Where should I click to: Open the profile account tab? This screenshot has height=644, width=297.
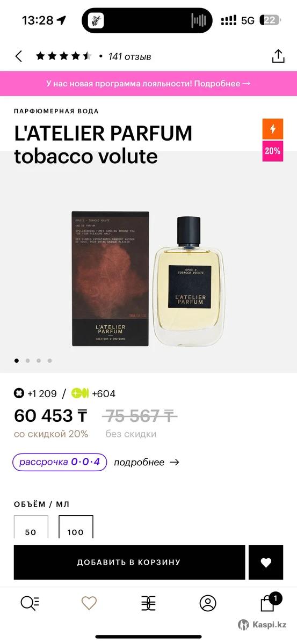pyautogui.click(x=208, y=603)
